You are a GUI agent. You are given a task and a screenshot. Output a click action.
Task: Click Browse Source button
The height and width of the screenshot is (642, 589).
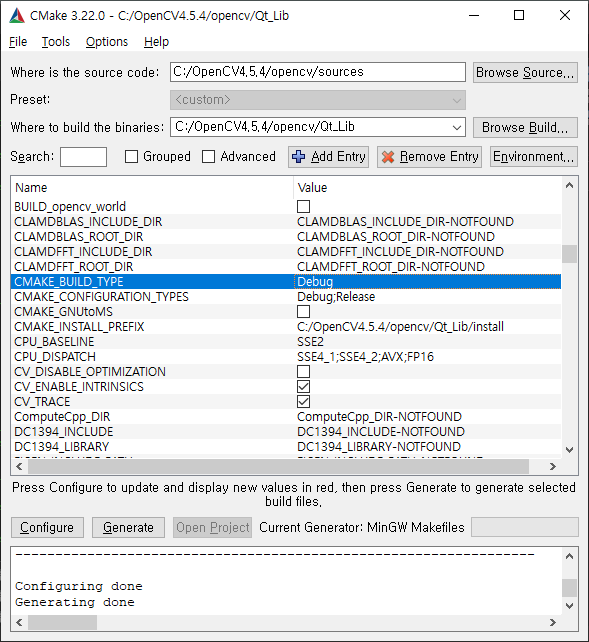525,72
